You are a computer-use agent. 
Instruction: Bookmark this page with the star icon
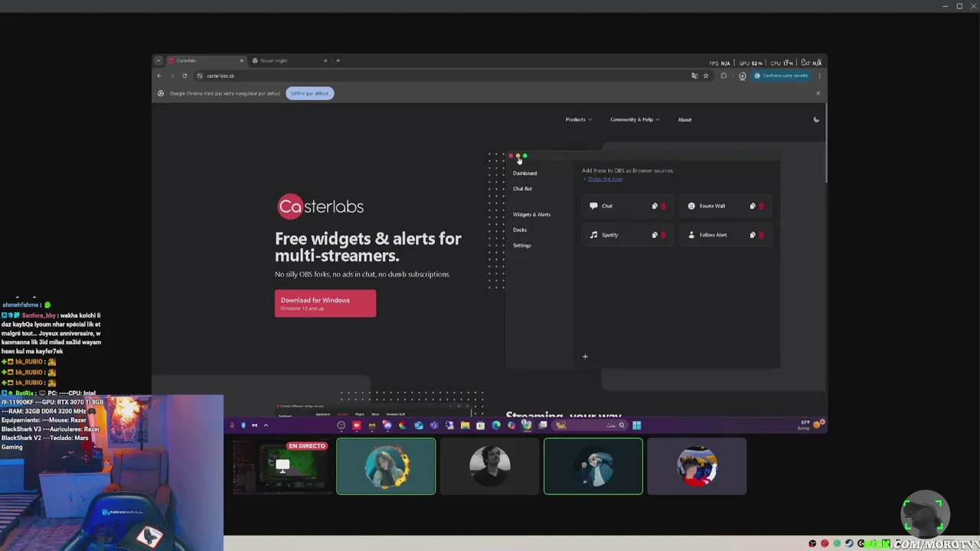[x=706, y=76]
